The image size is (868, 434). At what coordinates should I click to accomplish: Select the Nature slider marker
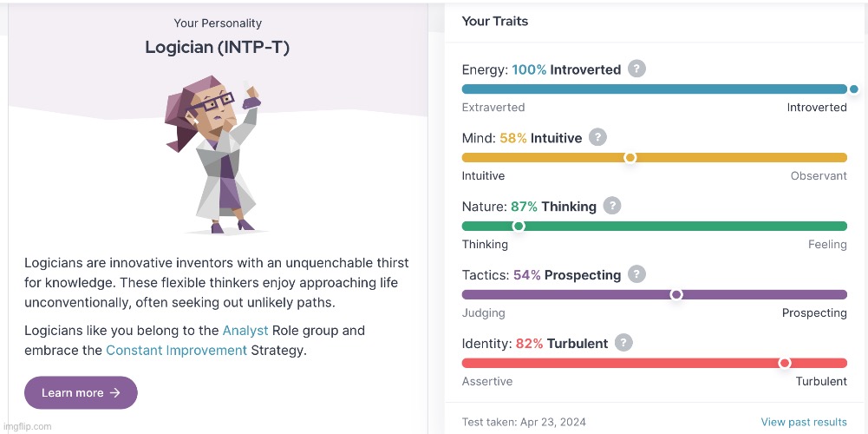(519, 226)
